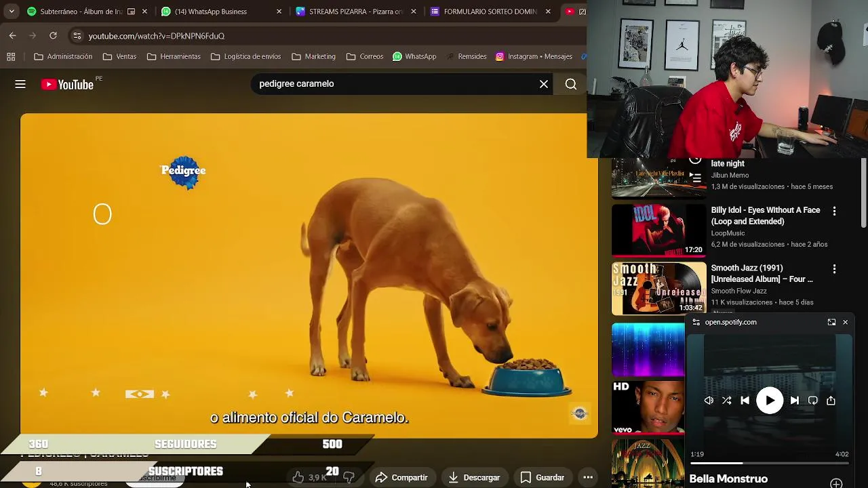868x488 pixels.
Task: Expand the tab search dropdown arrow
Action: [12, 12]
